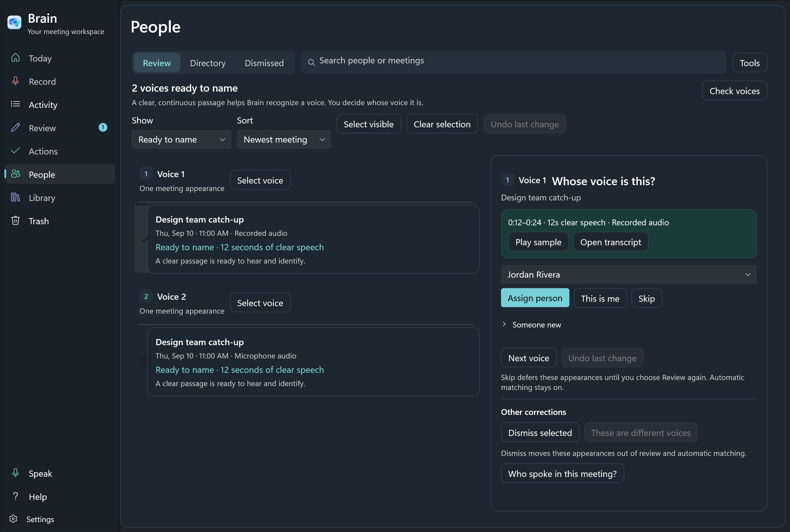The width and height of the screenshot is (790, 532).
Task: Switch to the Dismissed tab
Action: click(x=264, y=63)
